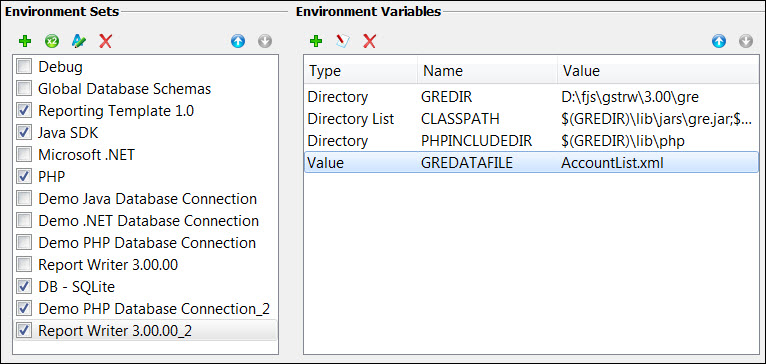Click the $(GREDIR)\lib\php value
This screenshot has width=766, height=364.
(x=623, y=141)
